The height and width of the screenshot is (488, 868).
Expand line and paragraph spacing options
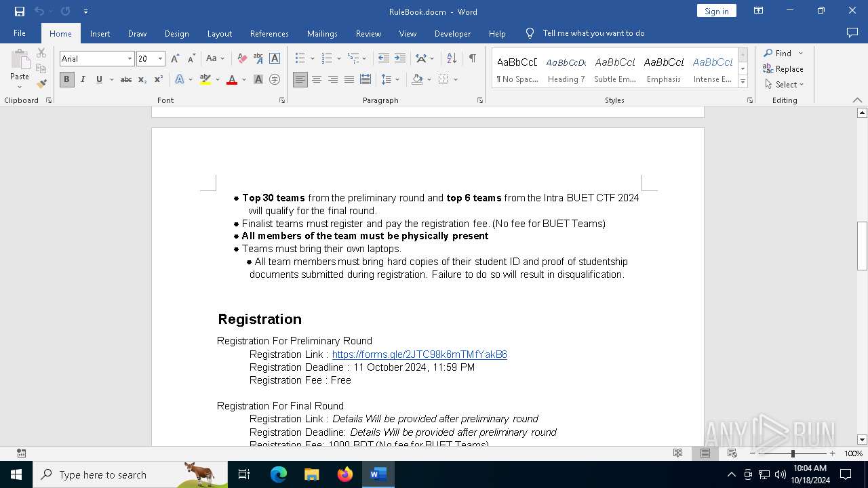(390, 80)
